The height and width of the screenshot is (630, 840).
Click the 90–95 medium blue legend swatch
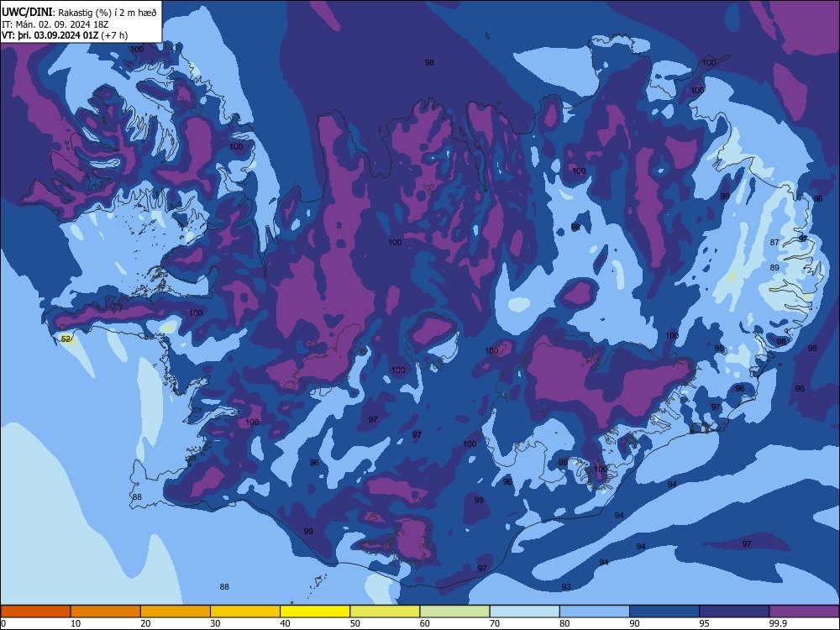tap(664, 612)
